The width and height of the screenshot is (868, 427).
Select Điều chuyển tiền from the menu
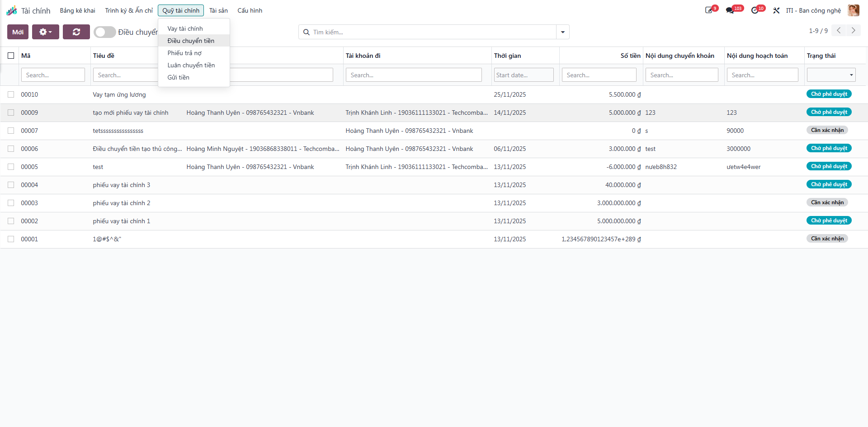[x=193, y=41]
